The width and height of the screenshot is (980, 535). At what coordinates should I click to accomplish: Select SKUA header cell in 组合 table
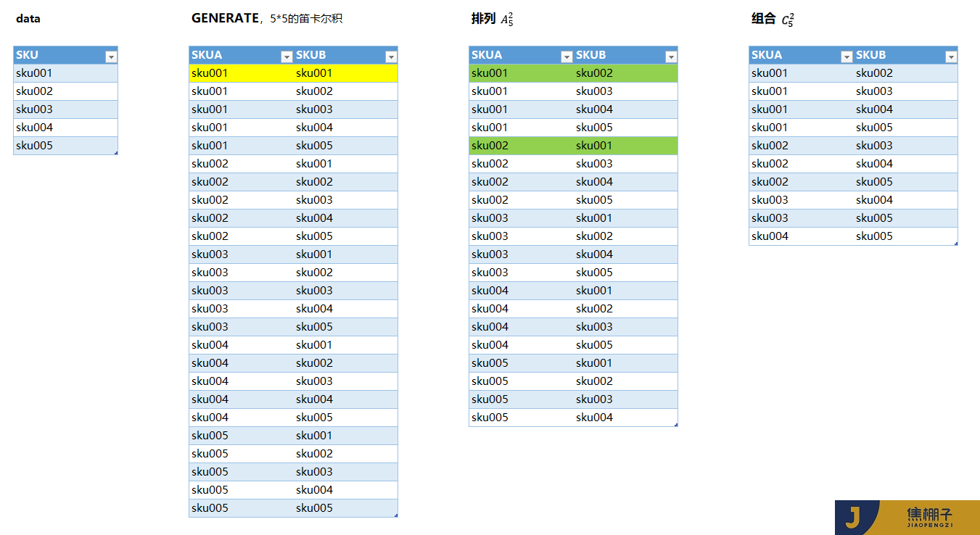801,55
